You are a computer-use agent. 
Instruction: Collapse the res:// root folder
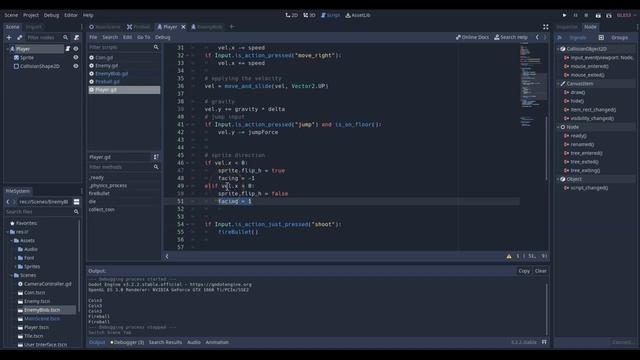(7, 232)
